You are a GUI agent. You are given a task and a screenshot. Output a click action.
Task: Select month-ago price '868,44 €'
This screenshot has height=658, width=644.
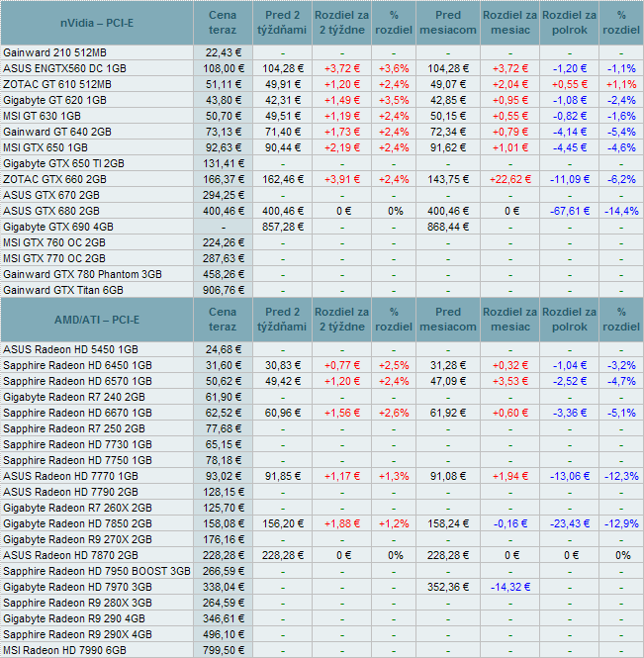[448, 227]
